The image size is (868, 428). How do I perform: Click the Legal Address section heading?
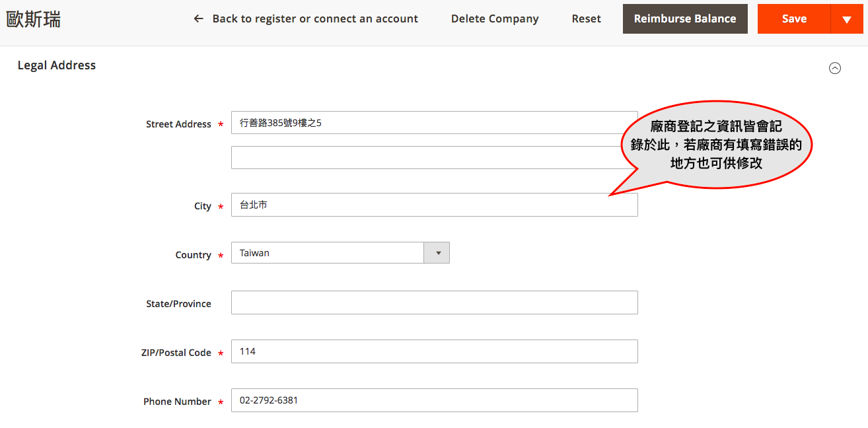point(57,65)
